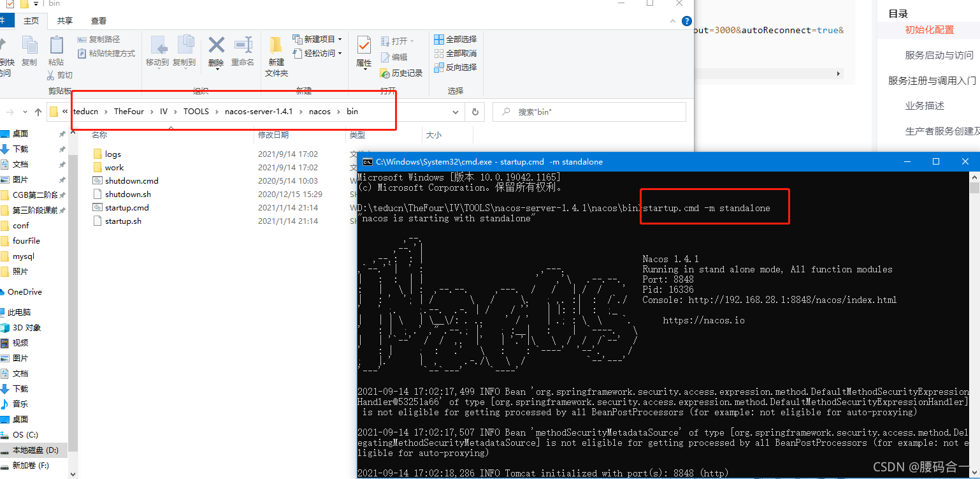Sort by the Name column header
This screenshot has width=980, height=479.
point(99,135)
